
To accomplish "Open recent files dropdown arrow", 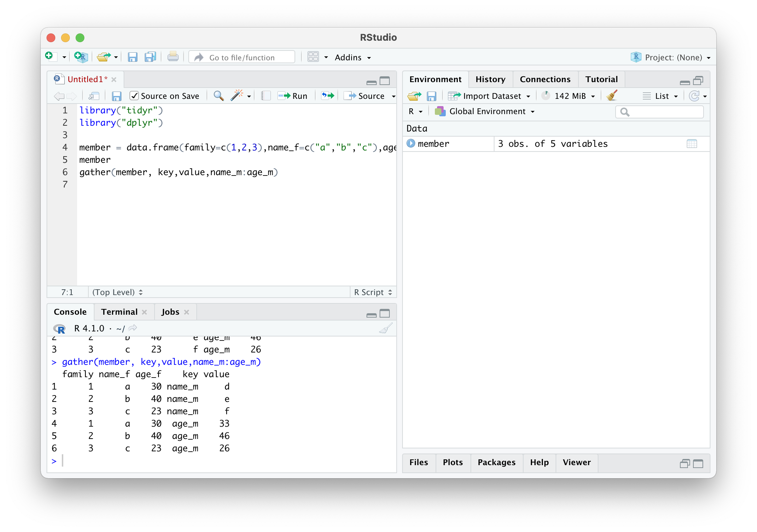I will [116, 57].
